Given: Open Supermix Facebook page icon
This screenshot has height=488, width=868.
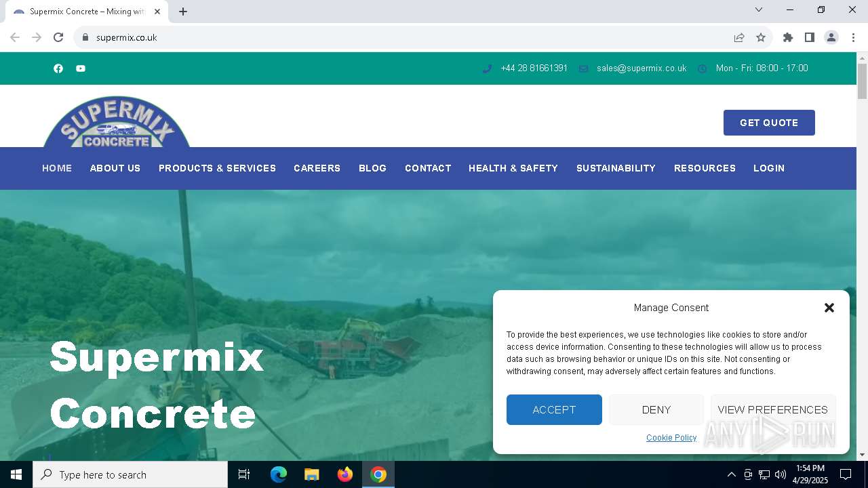Looking at the screenshot, I should (58, 68).
